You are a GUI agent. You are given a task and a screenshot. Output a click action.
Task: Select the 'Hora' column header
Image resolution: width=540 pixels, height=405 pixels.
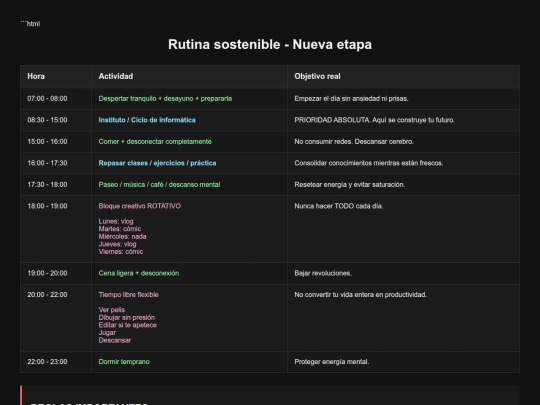coord(36,76)
